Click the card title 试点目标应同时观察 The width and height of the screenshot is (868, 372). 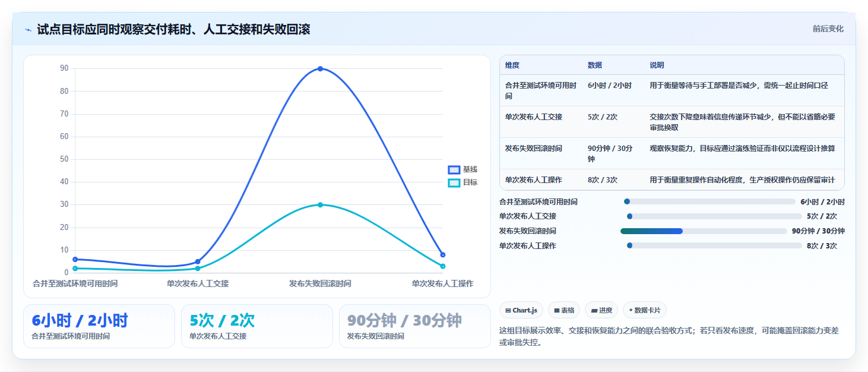coord(173,29)
